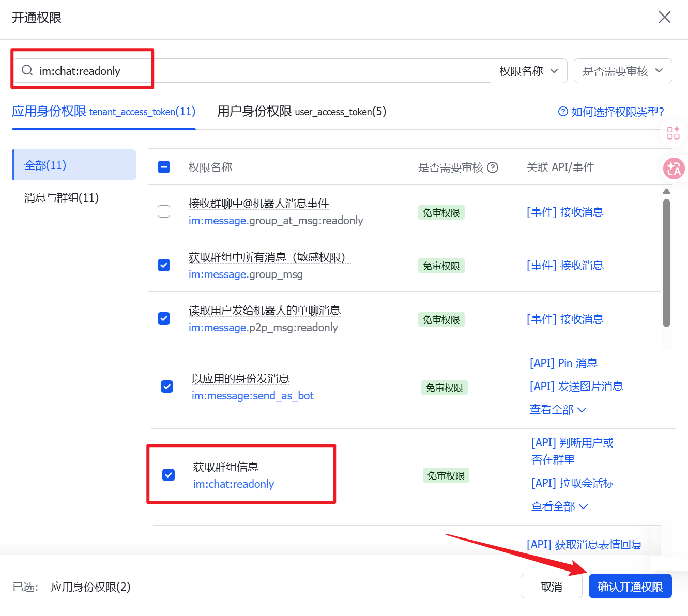Click the permission list scrollbar
The image size is (688, 616).
pyautogui.click(x=666, y=264)
